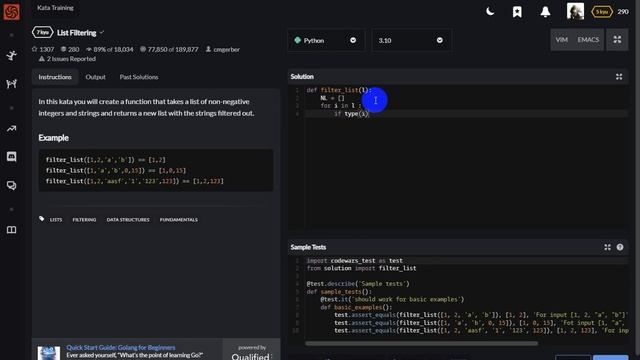This screenshot has height=360, width=640.
Task: Open the 2 Issues Reported link
Action: pyautogui.click(x=67, y=59)
